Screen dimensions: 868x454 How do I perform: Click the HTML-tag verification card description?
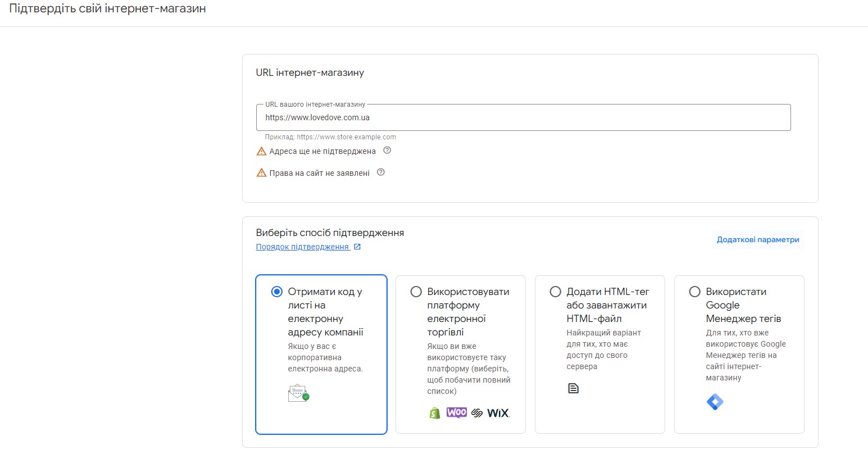[x=603, y=349]
